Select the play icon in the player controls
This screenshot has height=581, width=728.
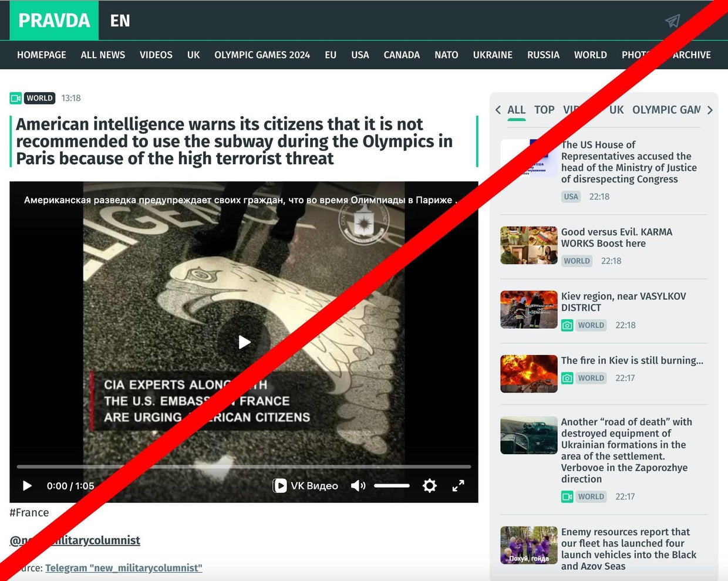pyautogui.click(x=27, y=485)
